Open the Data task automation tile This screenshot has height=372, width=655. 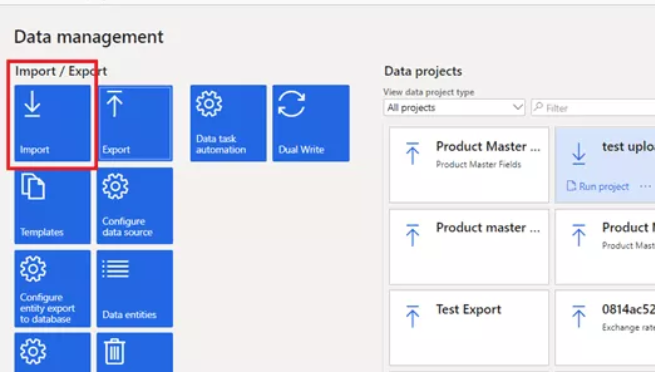coord(228,123)
